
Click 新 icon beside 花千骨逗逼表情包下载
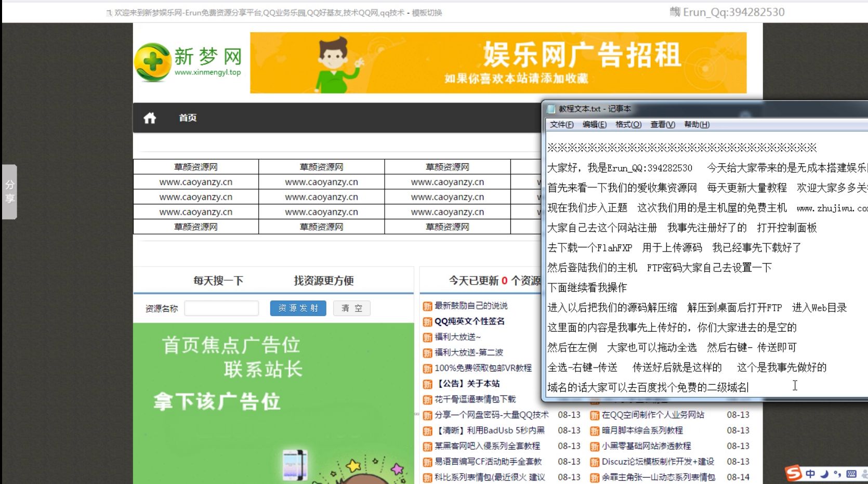[x=427, y=400]
